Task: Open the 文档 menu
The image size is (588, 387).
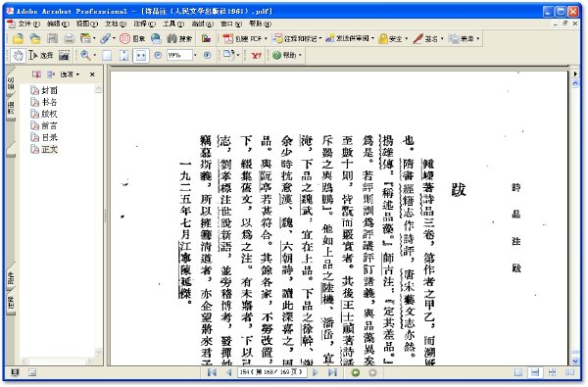Action: tap(116, 24)
